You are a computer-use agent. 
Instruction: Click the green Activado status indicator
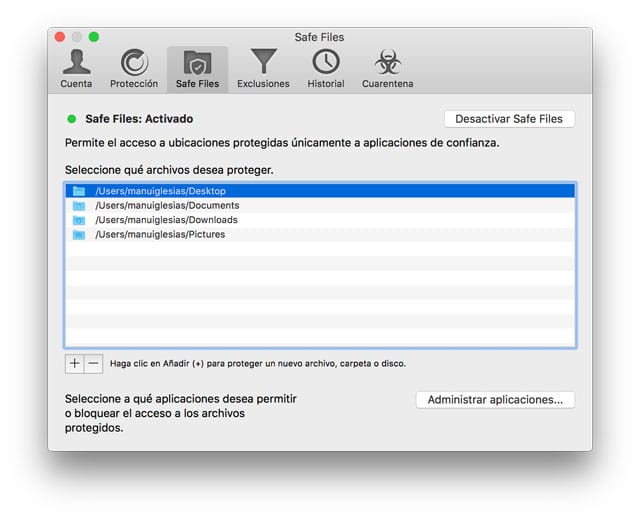[x=71, y=119]
